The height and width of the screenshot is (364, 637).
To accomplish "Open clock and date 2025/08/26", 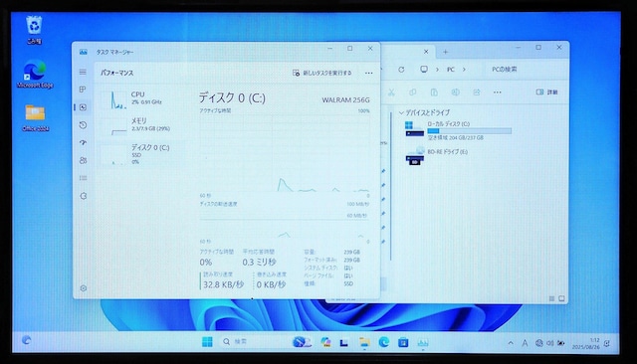I will click(x=586, y=344).
